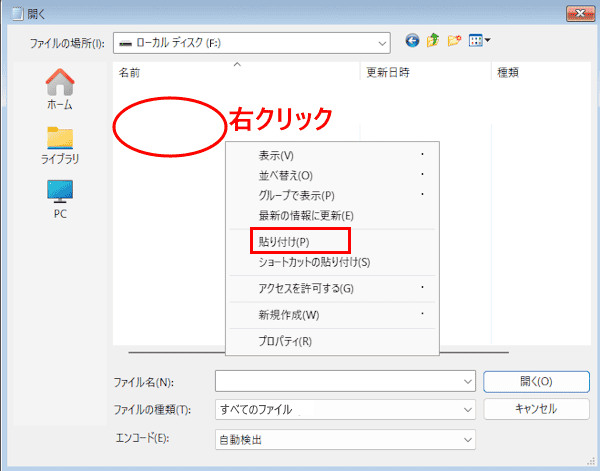Click the Notepad icon in title bar
The image size is (600, 471).
pyautogui.click(x=16, y=13)
